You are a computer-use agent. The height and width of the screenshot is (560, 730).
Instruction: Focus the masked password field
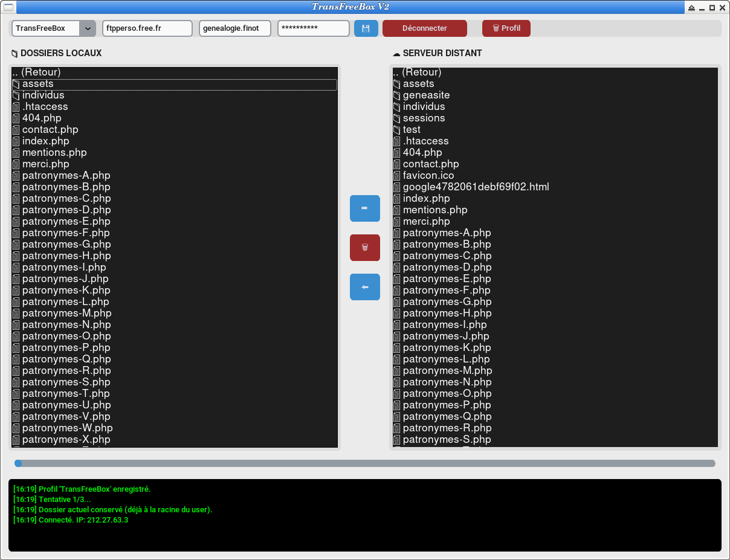tap(314, 28)
